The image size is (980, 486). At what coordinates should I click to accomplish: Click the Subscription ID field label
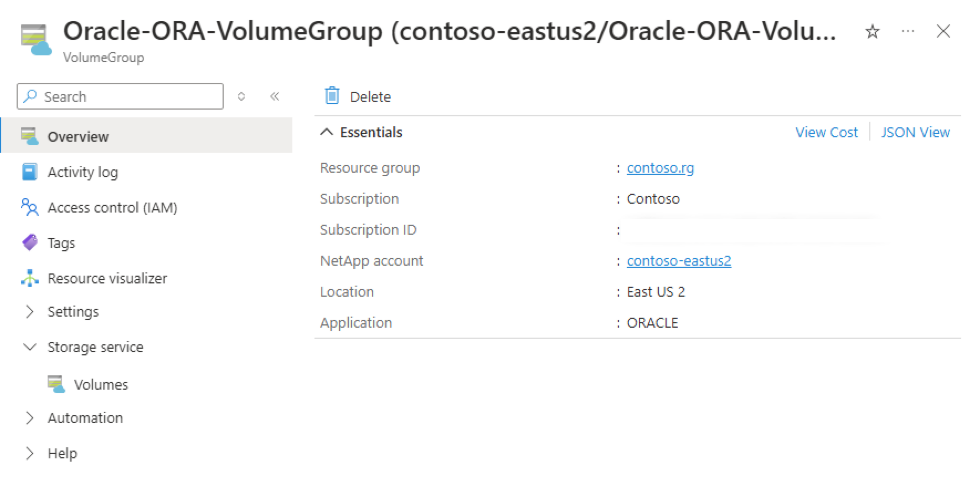click(368, 230)
